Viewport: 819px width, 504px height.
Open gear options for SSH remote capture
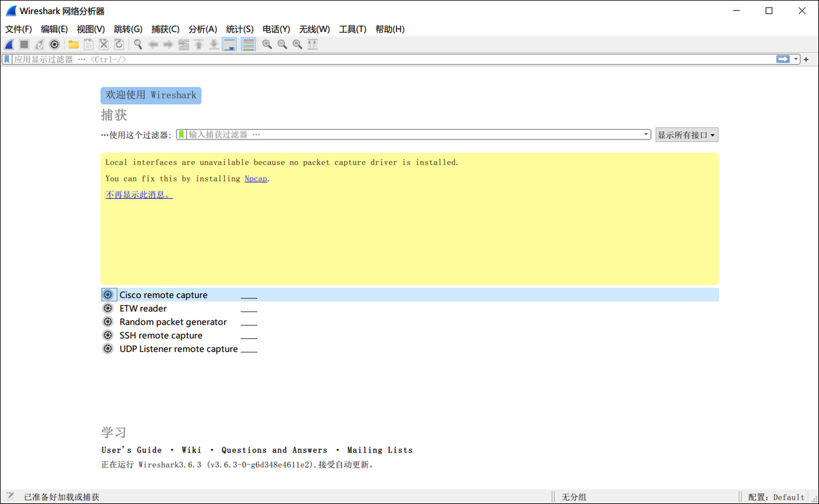tap(108, 335)
